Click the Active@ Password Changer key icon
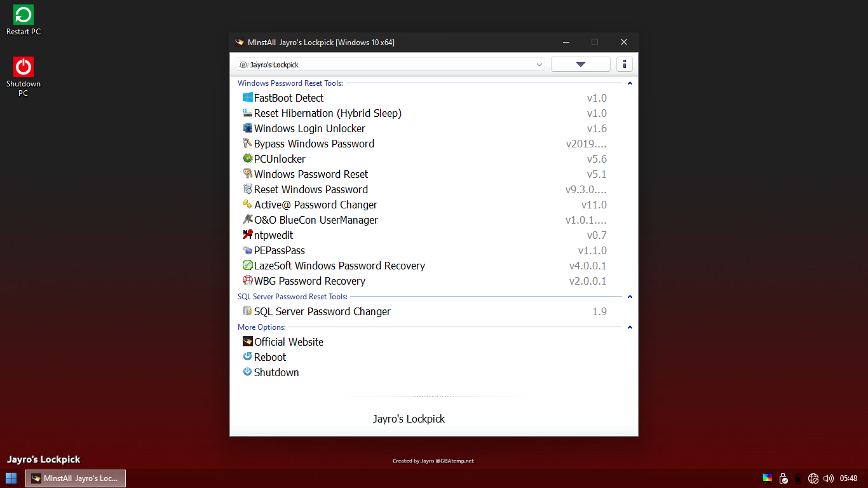 (248, 204)
